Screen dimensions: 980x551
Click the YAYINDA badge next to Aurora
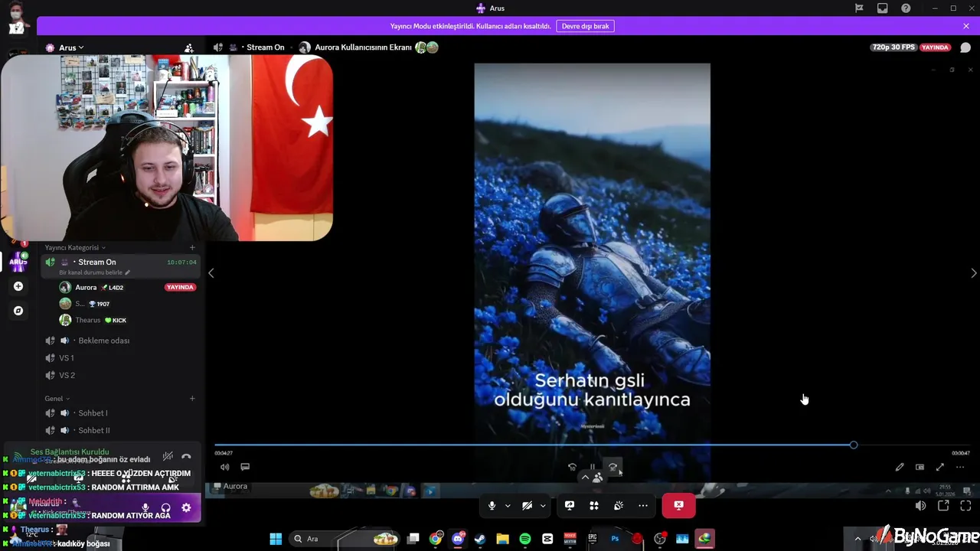tap(181, 288)
